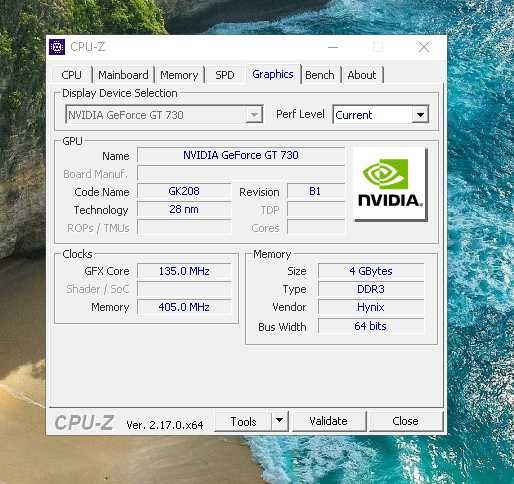
Task: Switch to the Mainboard tab
Action: pyautogui.click(x=123, y=75)
